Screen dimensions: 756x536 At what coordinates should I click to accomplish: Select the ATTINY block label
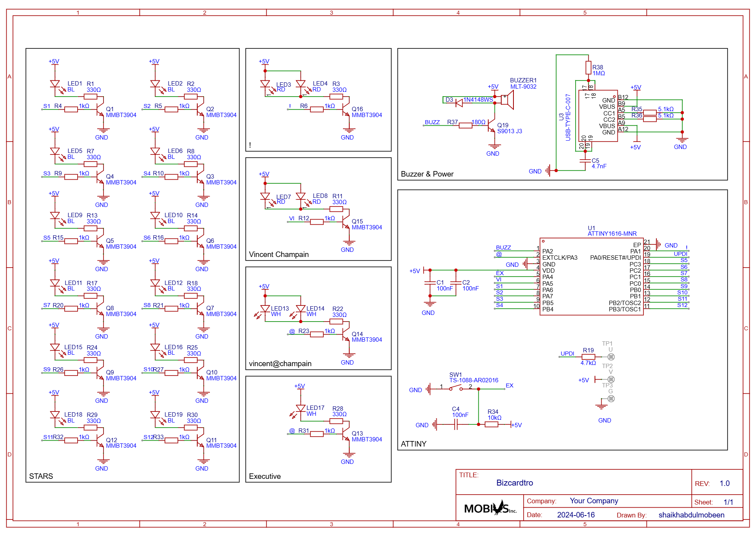pos(413,444)
